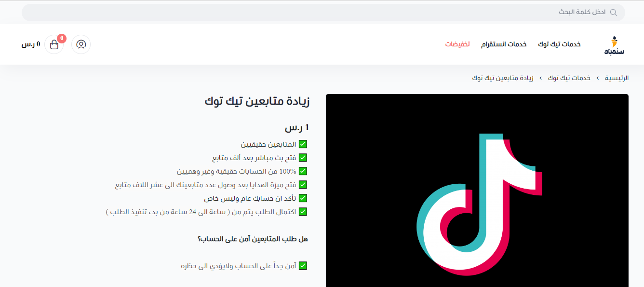This screenshot has width=644, height=287.
Task: Click the heading هل طلب المتابعين آمن
Action: (253, 239)
